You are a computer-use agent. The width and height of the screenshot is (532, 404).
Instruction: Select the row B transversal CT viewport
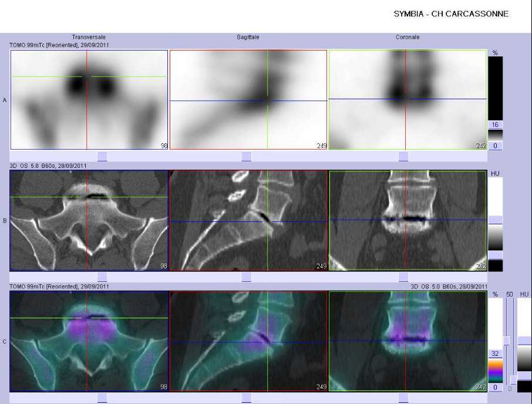(89, 220)
